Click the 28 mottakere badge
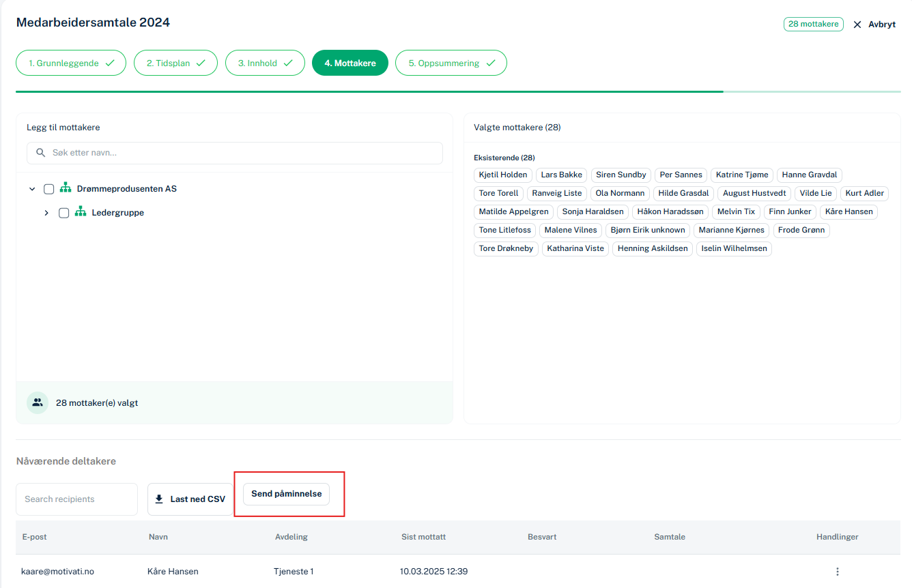912x588 pixels. [x=813, y=24]
